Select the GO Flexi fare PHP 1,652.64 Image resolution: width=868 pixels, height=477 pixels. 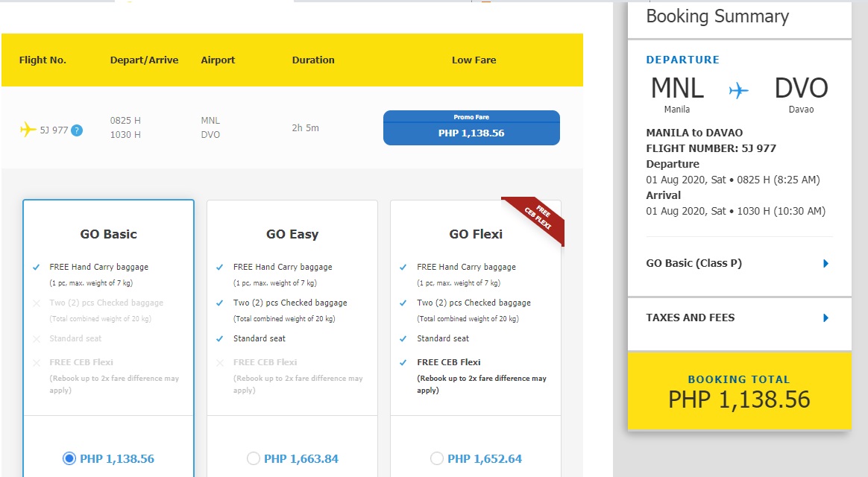(x=436, y=458)
